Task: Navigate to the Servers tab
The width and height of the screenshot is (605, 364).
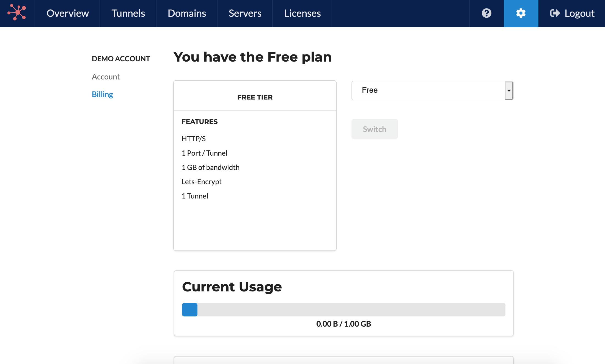Action: [245, 13]
